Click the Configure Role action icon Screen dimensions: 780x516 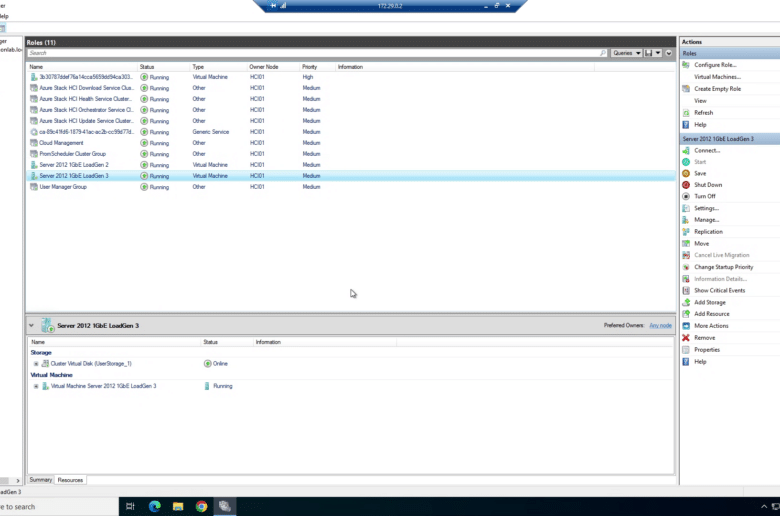pyautogui.click(x=686, y=65)
